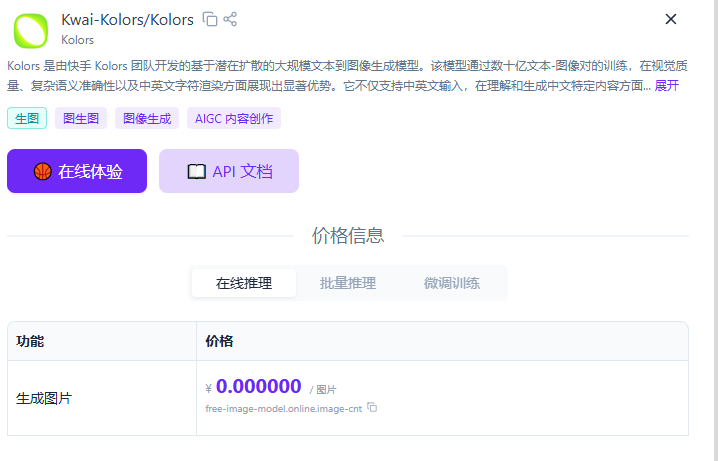This screenshot has width=718, height=461.
Task: Switch to the 在线推理 pricing tab
Action: (x=244, y=283)
